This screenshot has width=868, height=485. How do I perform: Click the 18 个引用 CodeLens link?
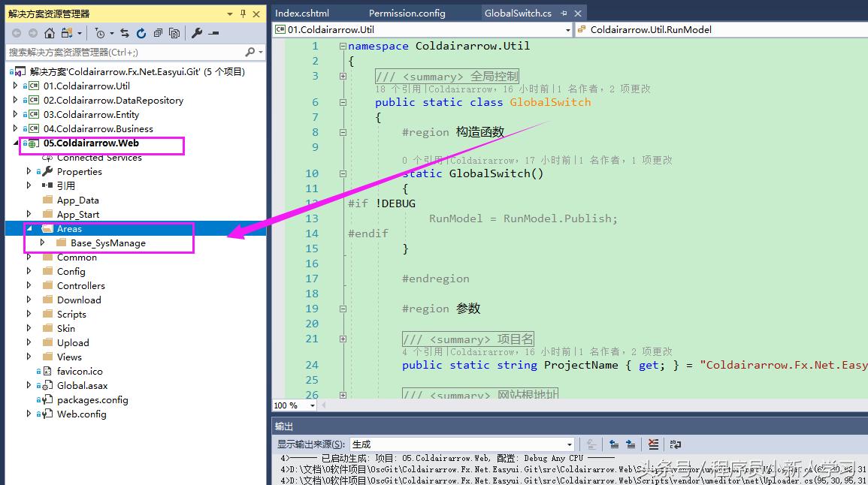(x=399, y=89)
